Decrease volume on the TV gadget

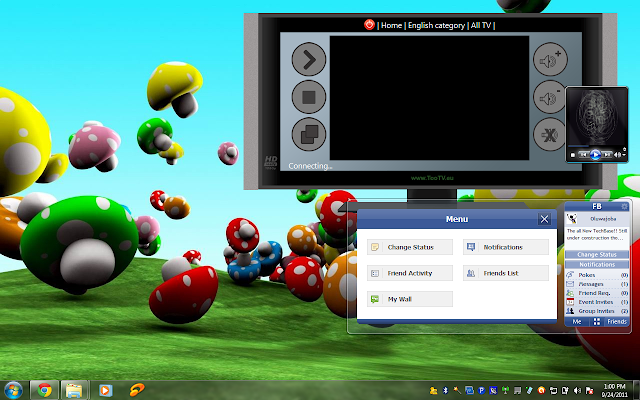click(x=549, y=97)
